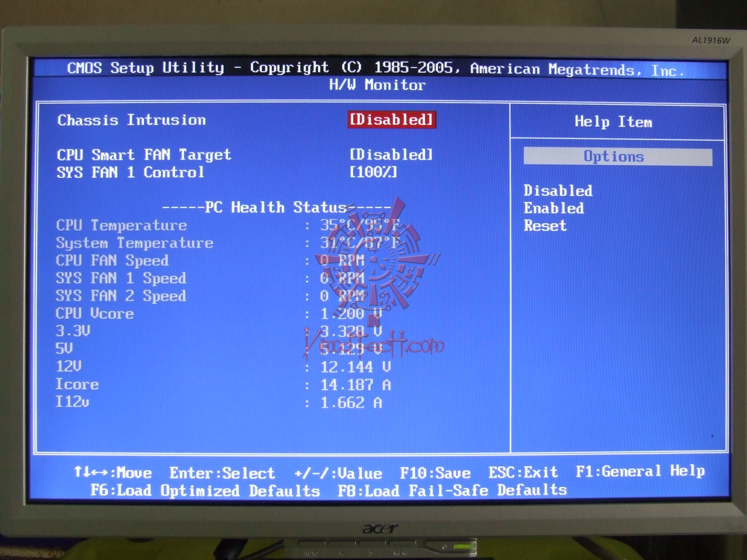The width and height of the screenshot is (747, 560).
Task: Choose Enabled in the Options list
Action: 554,208
